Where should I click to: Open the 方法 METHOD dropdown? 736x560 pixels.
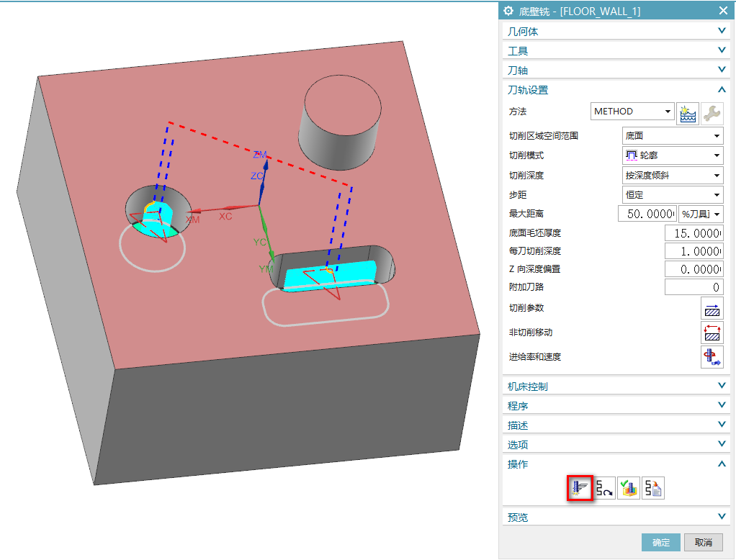(632, 112)
